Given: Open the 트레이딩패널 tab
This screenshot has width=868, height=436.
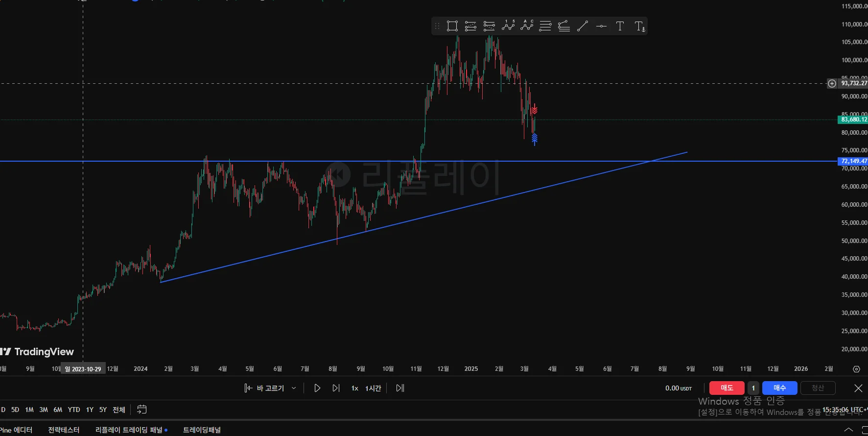Looking at the screenshot, I should click(202, 430).
